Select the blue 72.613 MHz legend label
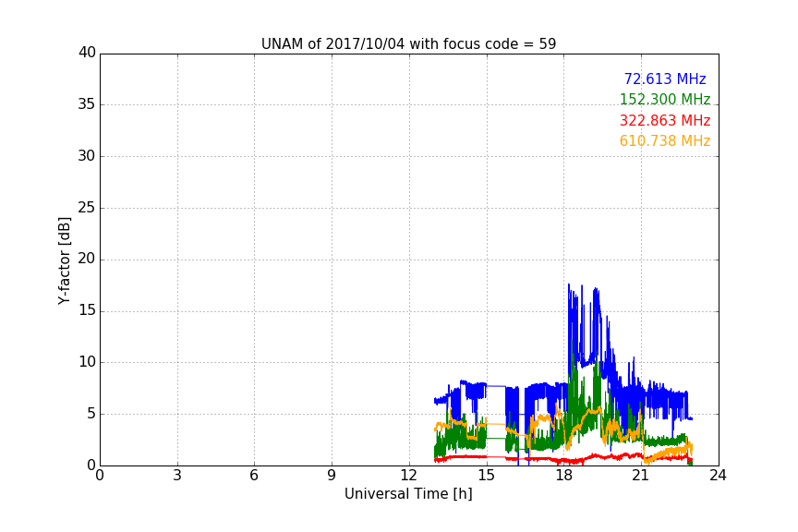This screenshot has height=532, width=798. [665, 79]
